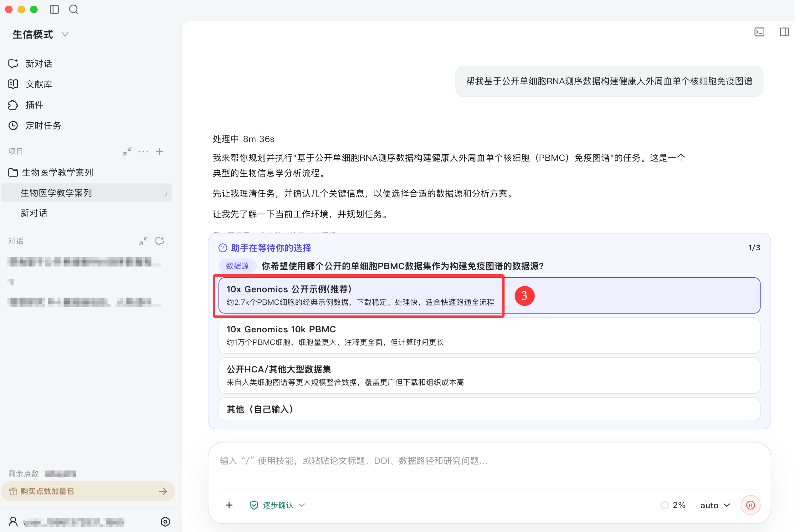Click the 1/3 question counter

coord(754,248)
